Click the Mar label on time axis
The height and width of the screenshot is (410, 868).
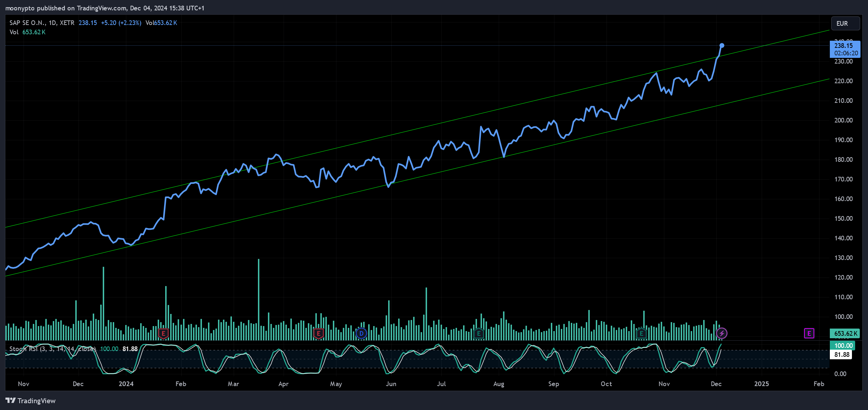[x=233, y=384]
